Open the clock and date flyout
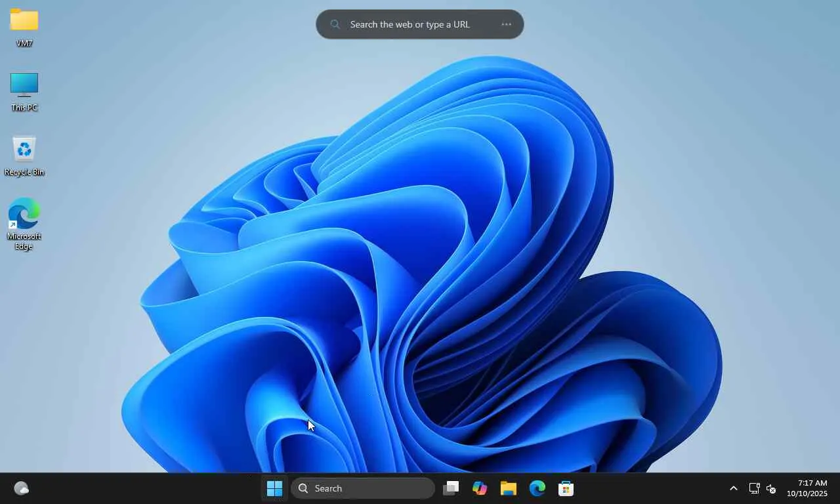The image size is (840, 504). (x=807, y=488)
